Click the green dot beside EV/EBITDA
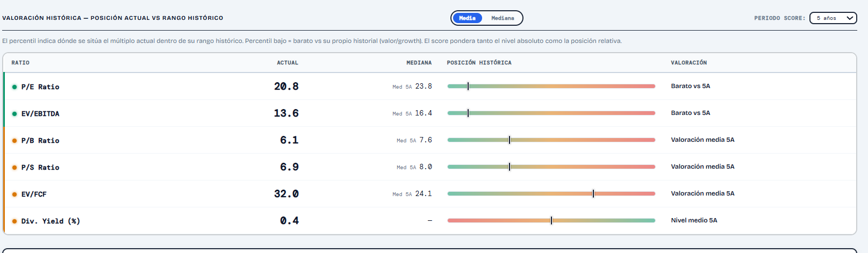Viewport: 868px width, 253px height. (15, 114)
